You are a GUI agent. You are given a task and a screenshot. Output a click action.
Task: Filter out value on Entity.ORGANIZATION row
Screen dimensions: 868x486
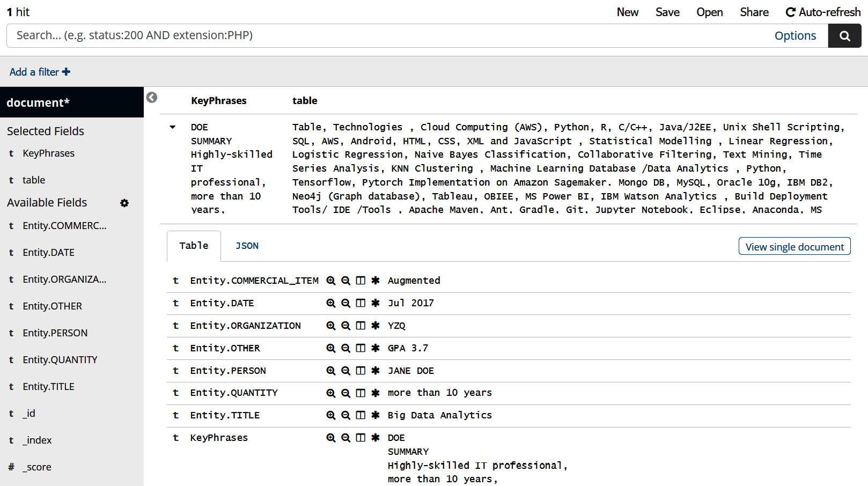346,326
